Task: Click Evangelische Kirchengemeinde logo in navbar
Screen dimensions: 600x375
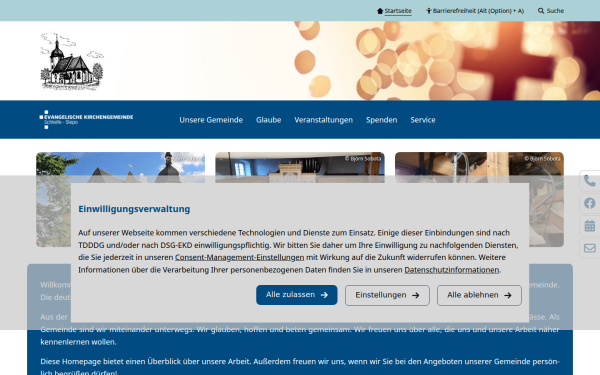Action: [86, 119]
